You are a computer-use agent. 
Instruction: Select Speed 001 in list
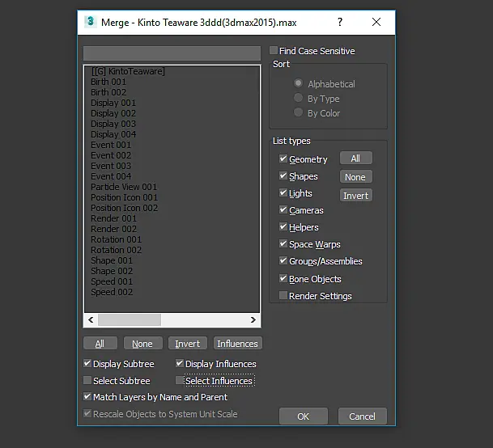click(112, 281)
